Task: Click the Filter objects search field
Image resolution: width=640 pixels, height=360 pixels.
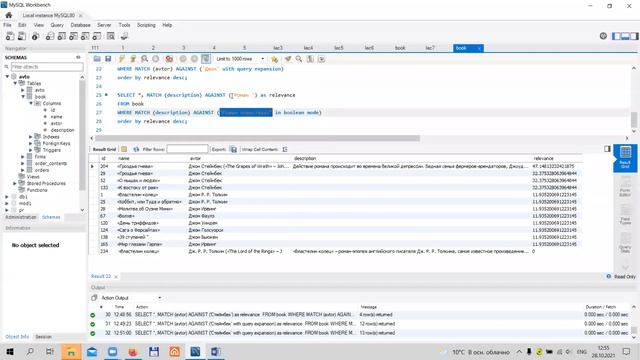Action: point(47,67)
